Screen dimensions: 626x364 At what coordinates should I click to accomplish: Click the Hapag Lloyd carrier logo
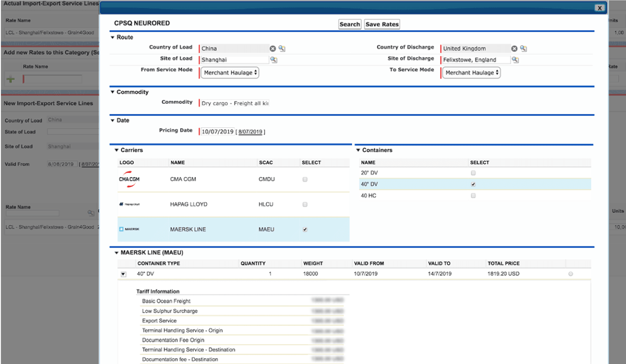129,204
